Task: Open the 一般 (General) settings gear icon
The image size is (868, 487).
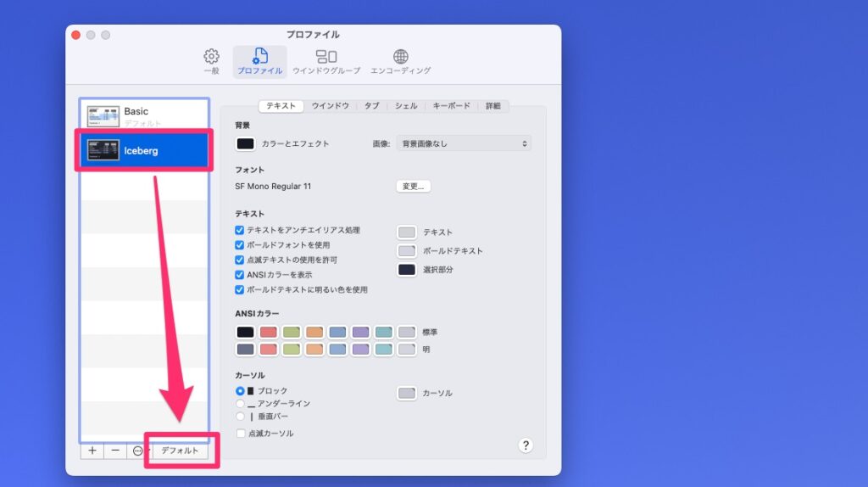Action: [211, 57]
